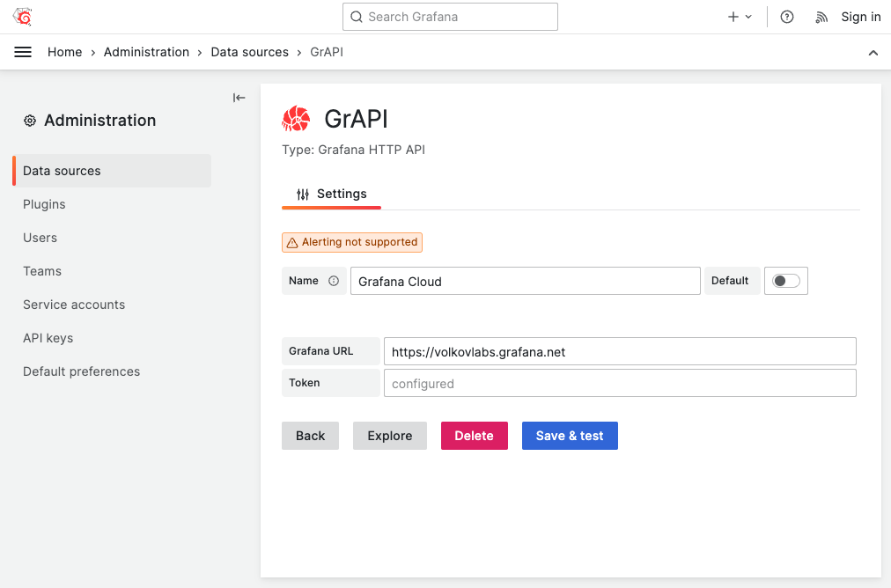Click the Name input field
Image resolution: width=891 pixels, height=588 pixels.
pos(525,281)
